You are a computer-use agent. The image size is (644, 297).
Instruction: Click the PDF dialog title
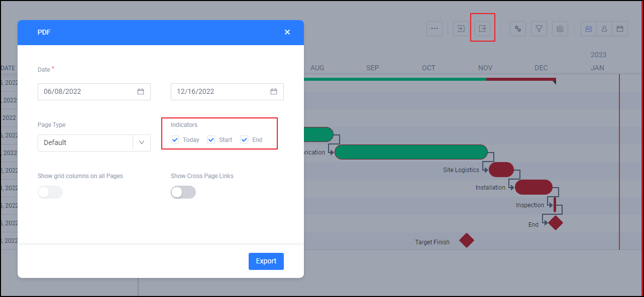tap(44, 32)
